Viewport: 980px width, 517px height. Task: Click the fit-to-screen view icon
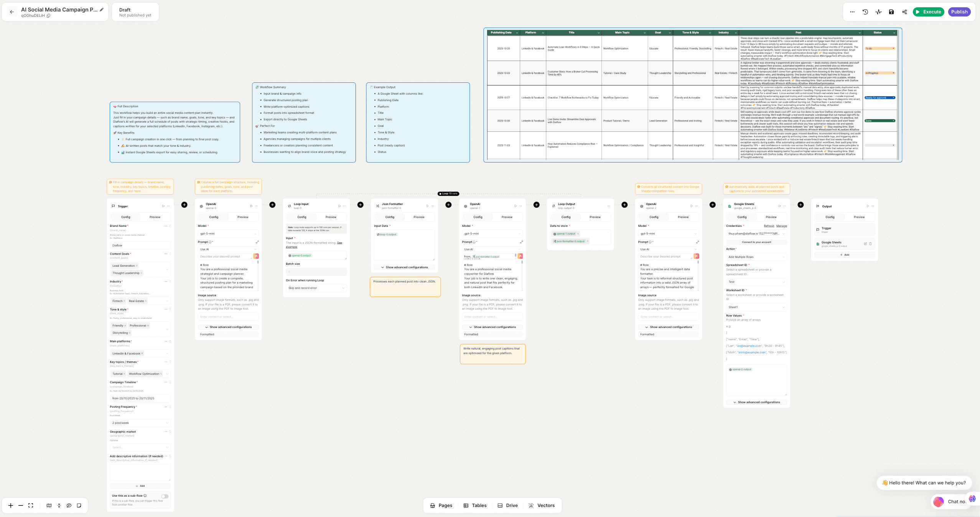[31, 506]
